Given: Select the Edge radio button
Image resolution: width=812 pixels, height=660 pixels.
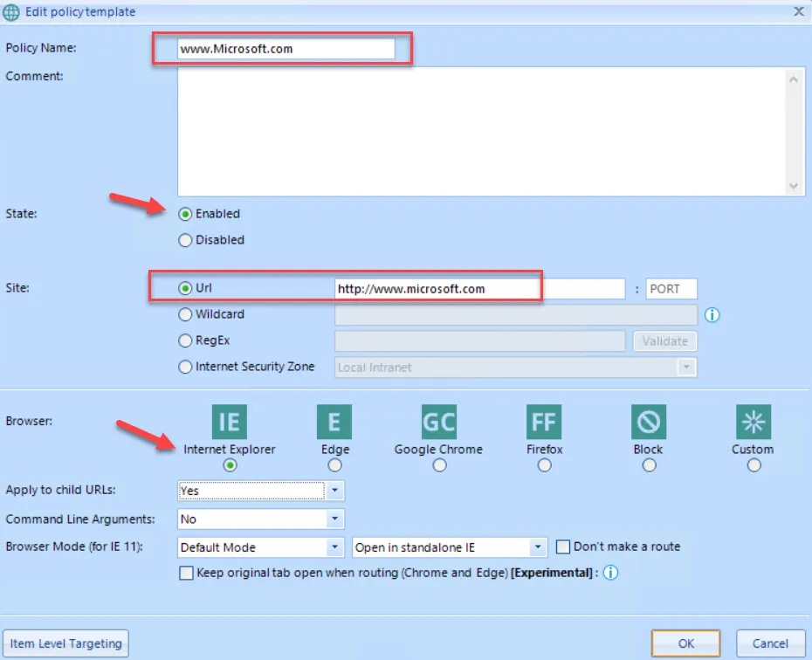Looking at the screenshot, I should [x=334, y=465].
